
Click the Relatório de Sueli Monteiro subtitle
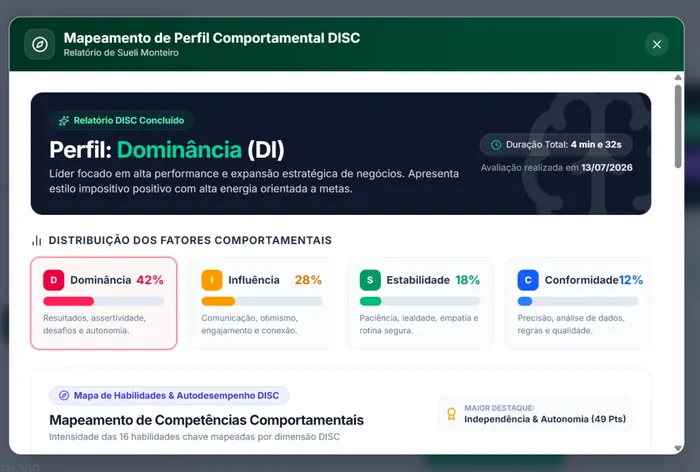click(x=121, y=53)
